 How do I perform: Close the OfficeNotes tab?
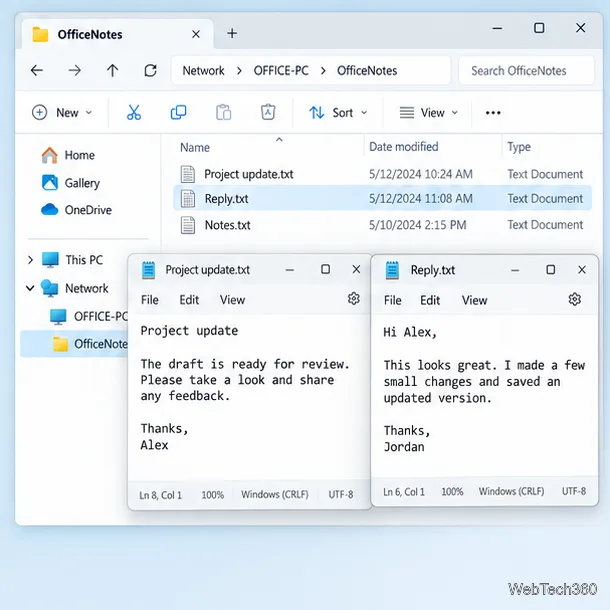pyautogui.click(x=196, y=34)
